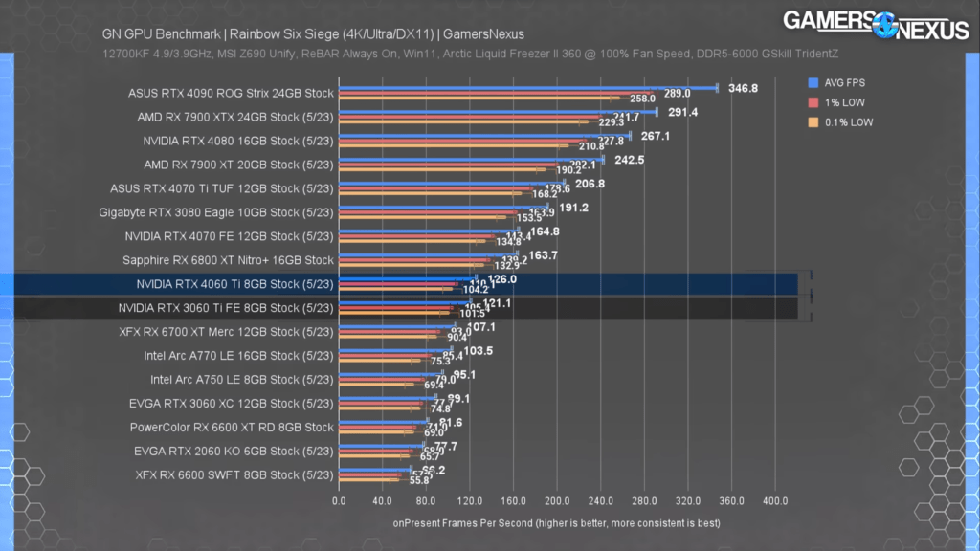Click the '242.5' average FPS value
980x551 pixels.
tap(630, 160)
